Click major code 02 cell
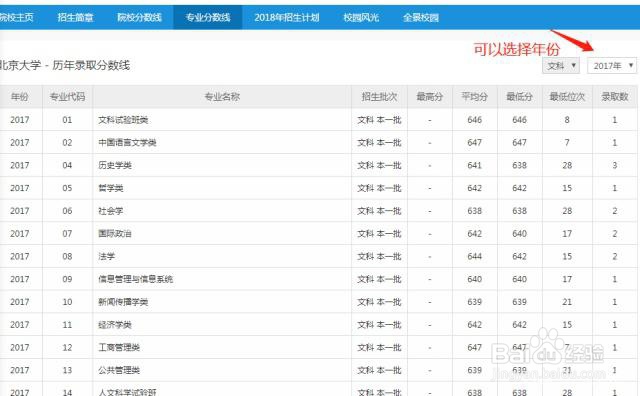This screenshot has height=396, width=640. pos(67,143)
